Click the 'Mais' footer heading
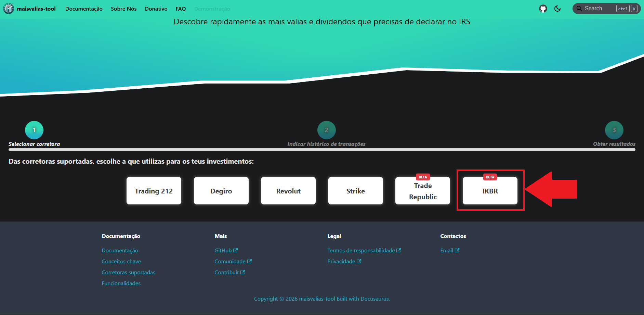 pos(221,236)
